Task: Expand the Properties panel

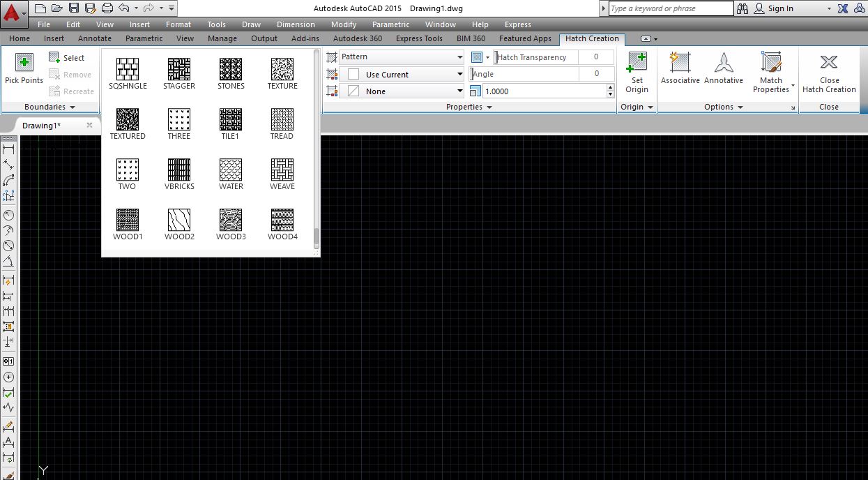Action: click(469, 107)
